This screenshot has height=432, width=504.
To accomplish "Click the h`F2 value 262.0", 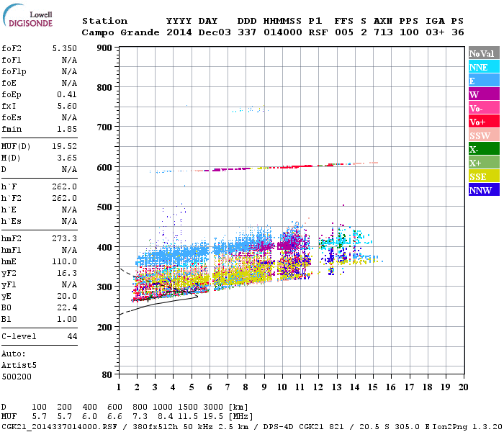I will coord(65,198).
